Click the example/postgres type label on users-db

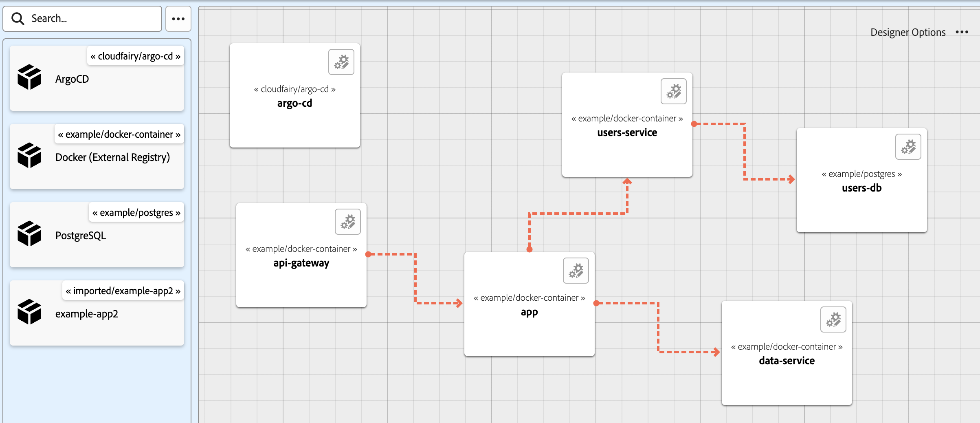(x=862, y=174)
